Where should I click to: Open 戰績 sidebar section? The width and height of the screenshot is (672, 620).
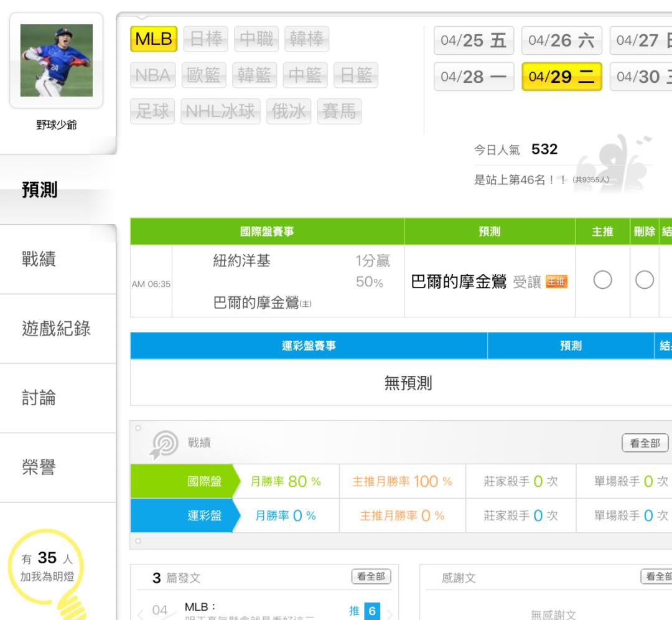[x=58, y=260]
